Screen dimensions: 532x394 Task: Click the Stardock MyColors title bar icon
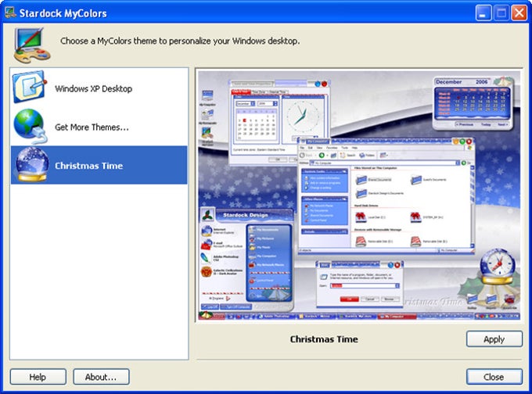click(x=10, y=13)
